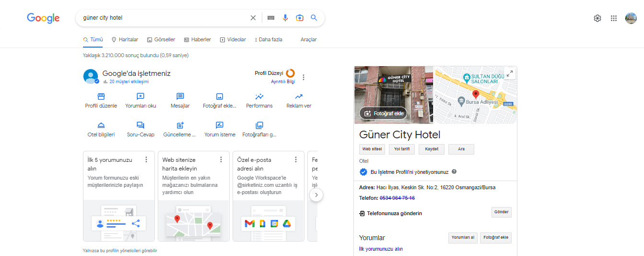Open the Web sitenize harita ekleyin card menu

pos(221,159)
